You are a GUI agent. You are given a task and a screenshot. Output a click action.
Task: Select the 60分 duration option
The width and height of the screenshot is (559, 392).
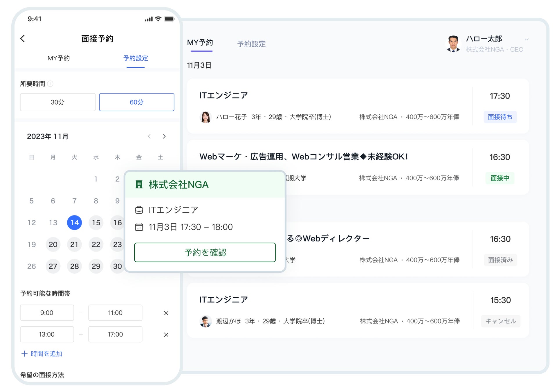click(x=136, y=102)
